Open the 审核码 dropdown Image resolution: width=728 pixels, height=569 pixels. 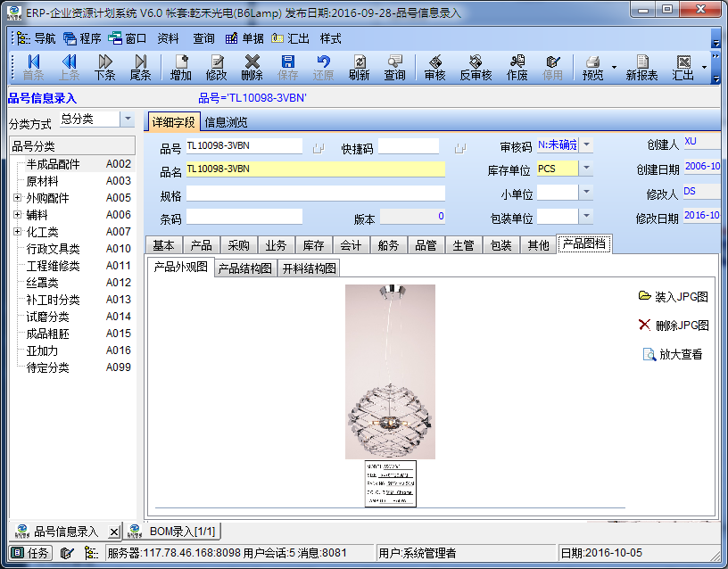pyautogui.click(x=586, y=144)
